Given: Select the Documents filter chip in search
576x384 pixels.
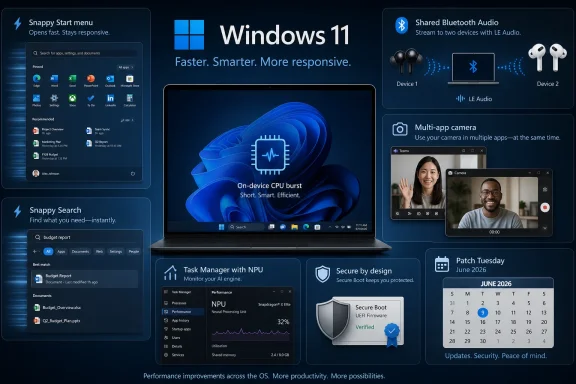Looking at the screenshot, I should pos(80,251).
